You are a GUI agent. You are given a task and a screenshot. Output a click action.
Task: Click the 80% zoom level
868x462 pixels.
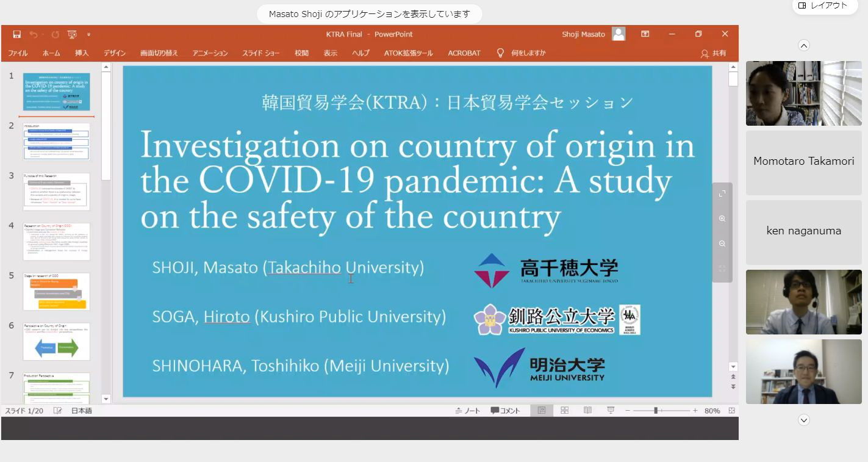coord(712,411)
